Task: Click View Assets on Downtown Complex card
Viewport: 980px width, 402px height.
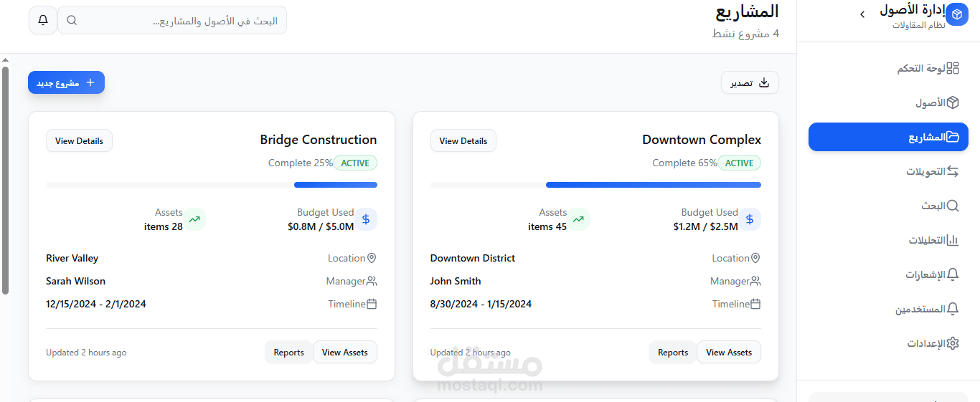Action: tap(729, 352)
